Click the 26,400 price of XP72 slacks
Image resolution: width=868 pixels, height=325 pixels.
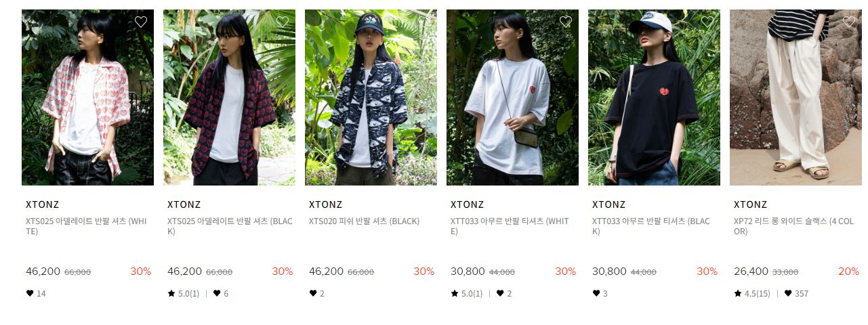pos(751,272)
